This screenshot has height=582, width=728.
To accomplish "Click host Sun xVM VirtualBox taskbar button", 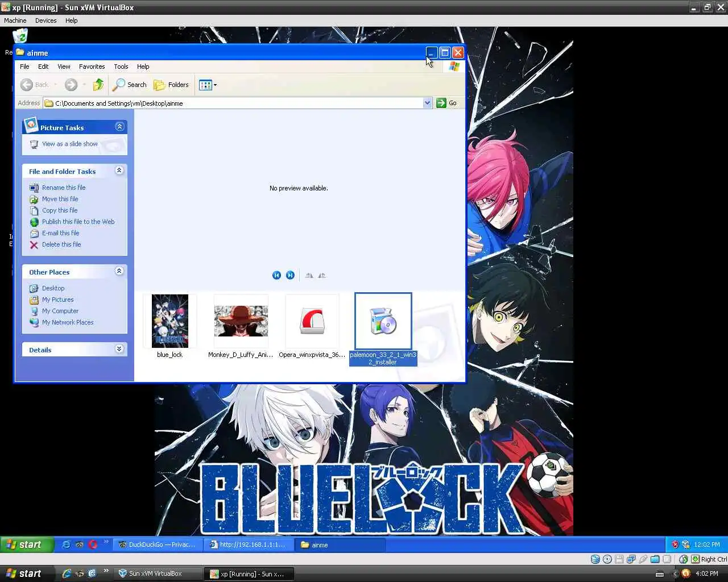I will pos(158,573).
